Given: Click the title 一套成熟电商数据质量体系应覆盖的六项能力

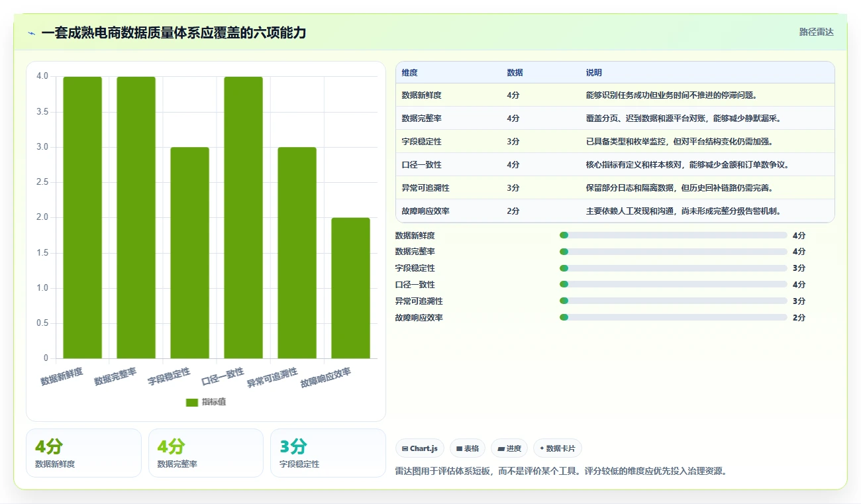Looking at the screenshot, I should click(x=174, y=33).
